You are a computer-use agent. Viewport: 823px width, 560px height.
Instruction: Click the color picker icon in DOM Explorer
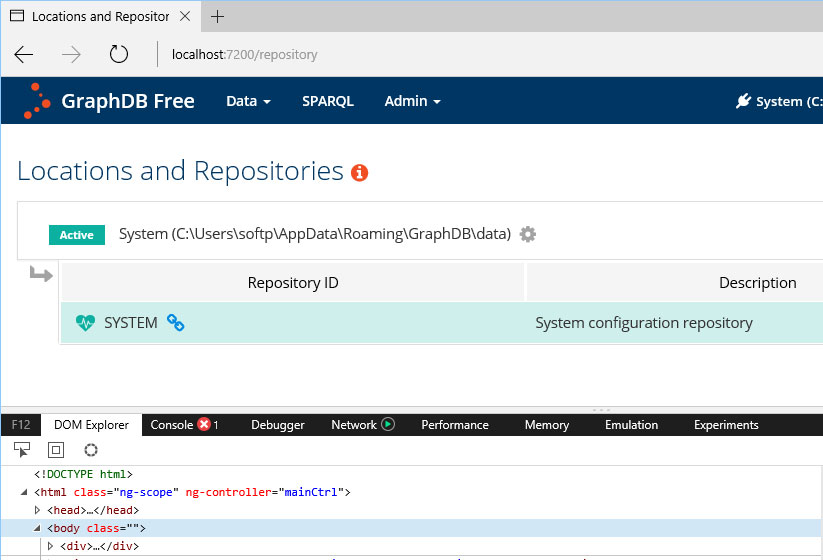(91, 450)
